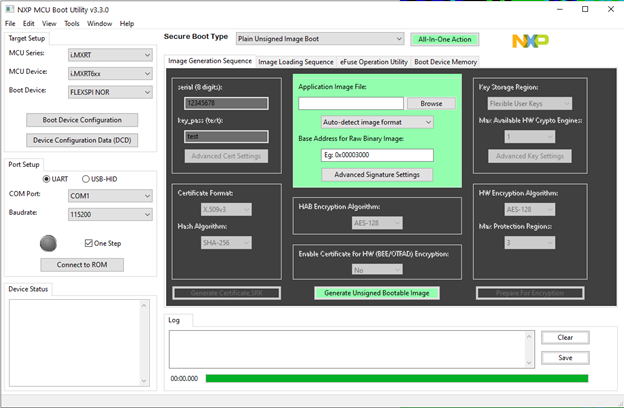Click inside the Device Status text area

click(74, 343)
